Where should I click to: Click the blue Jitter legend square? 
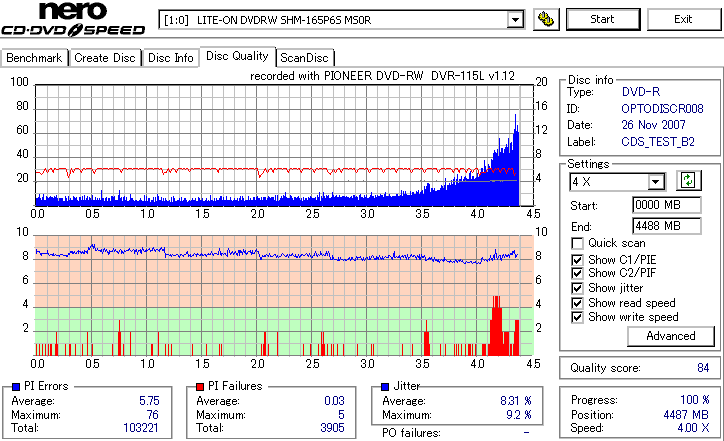point(385,387)
